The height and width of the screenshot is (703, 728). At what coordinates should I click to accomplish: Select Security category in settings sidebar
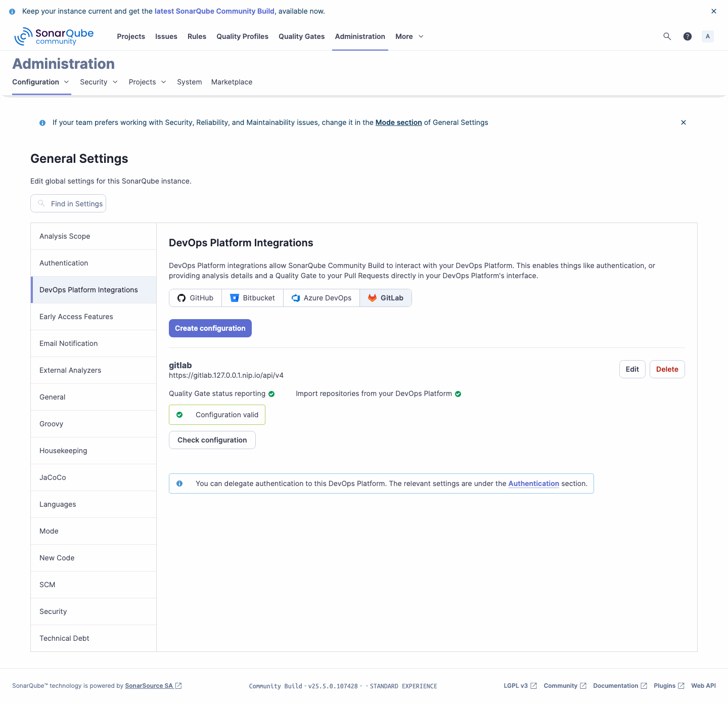[94, 611]
